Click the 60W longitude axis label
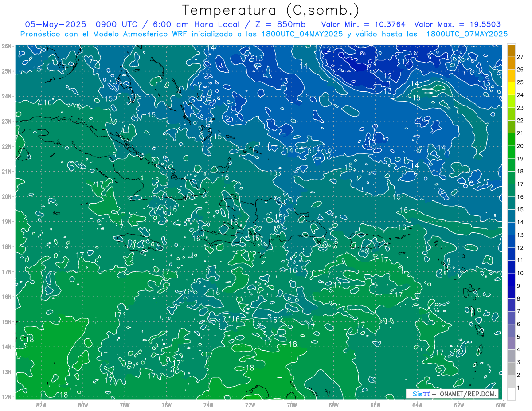Viewport: 532px width, 411px height. coord(501,405)
